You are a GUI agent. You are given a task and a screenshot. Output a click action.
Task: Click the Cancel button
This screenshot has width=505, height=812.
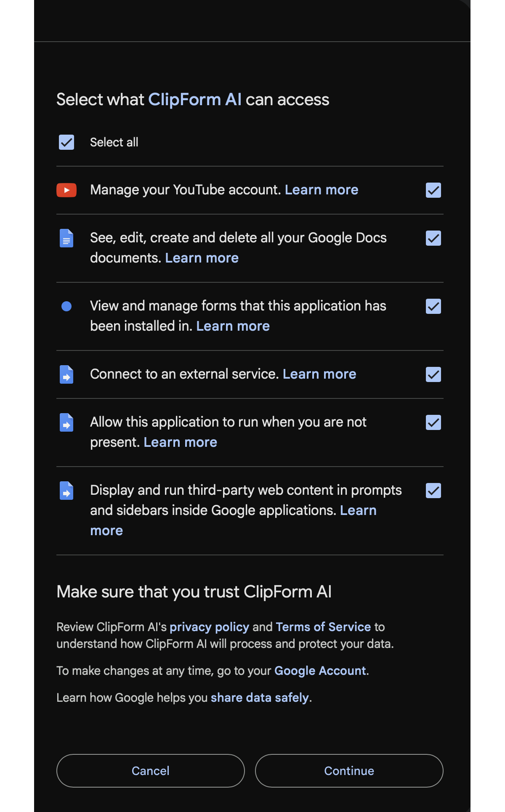point(151,771)
